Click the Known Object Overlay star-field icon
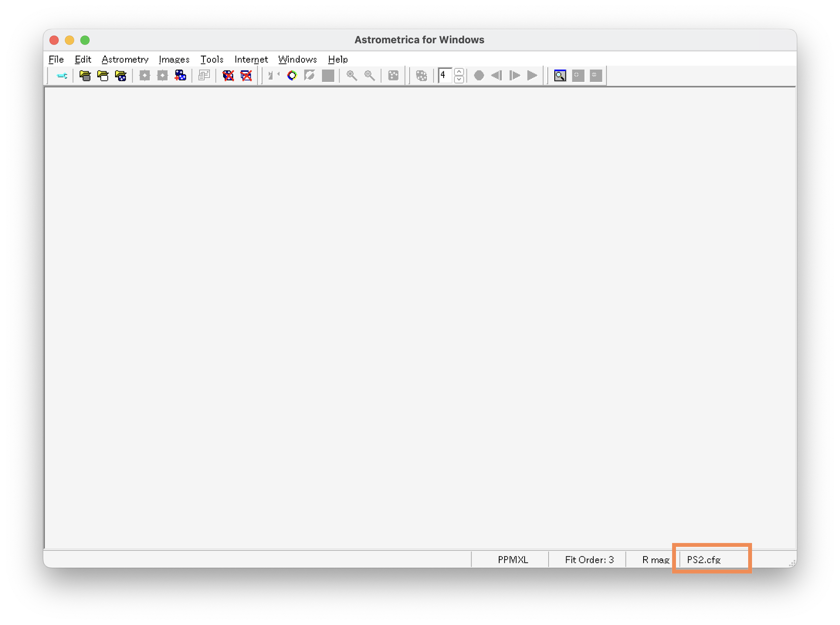This screenshot has height=625, width=840. pyautogui.click(x=393, y=76)
